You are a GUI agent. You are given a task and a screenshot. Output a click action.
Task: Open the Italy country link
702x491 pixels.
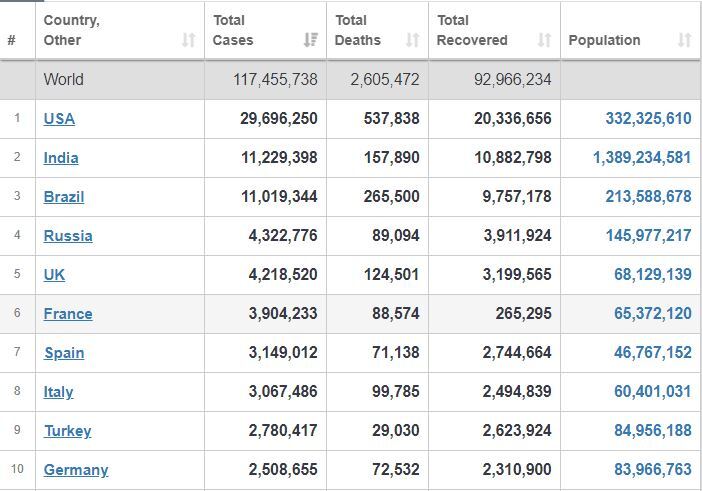58,392
